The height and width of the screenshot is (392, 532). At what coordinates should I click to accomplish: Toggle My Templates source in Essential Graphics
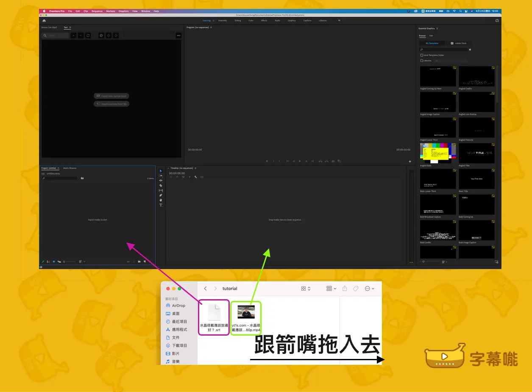click(432, 43)
